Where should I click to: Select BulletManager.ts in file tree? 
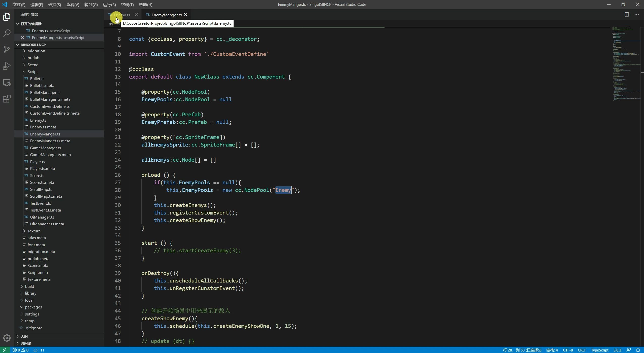click(x=45, y=92)
